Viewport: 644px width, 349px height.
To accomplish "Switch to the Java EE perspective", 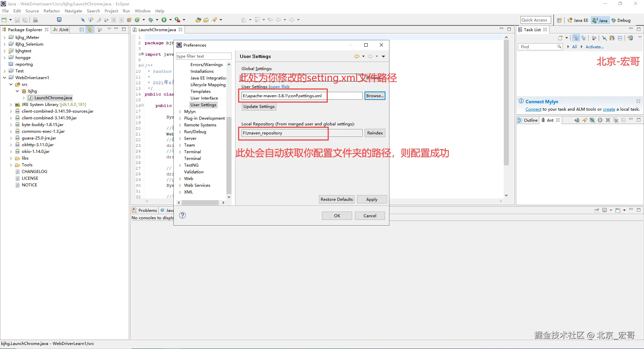I will pyautogui.click(x=578, y=20).
